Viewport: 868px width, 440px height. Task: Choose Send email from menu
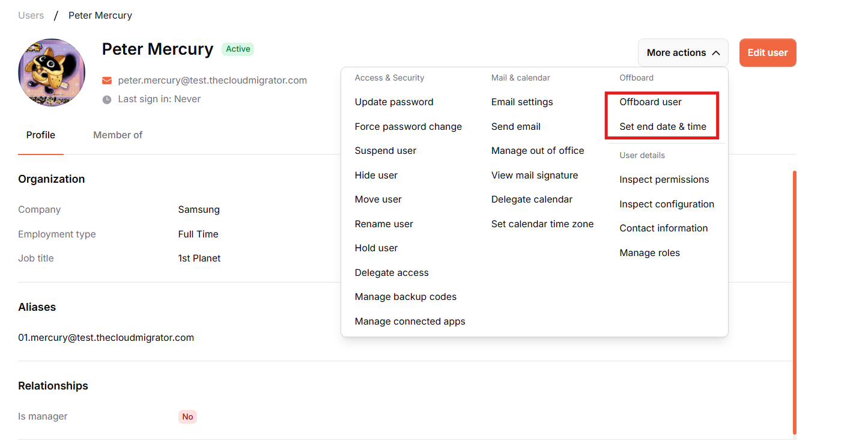(516, 127)
